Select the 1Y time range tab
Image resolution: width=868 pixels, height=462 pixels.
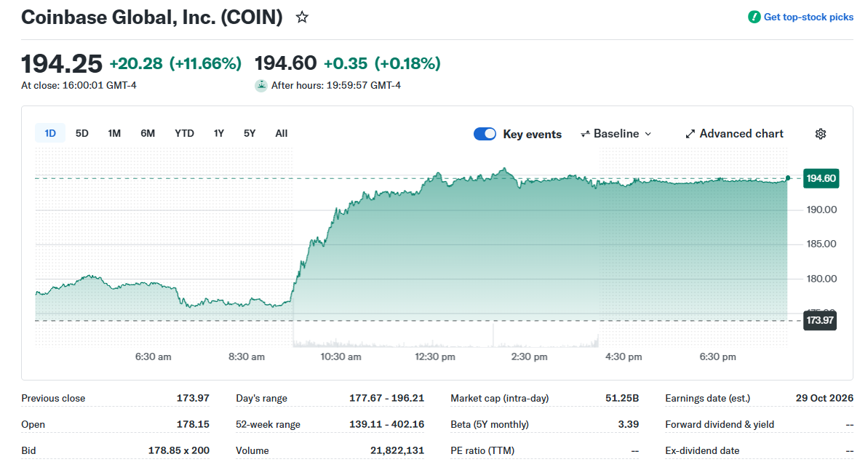[x=219, y=133]
